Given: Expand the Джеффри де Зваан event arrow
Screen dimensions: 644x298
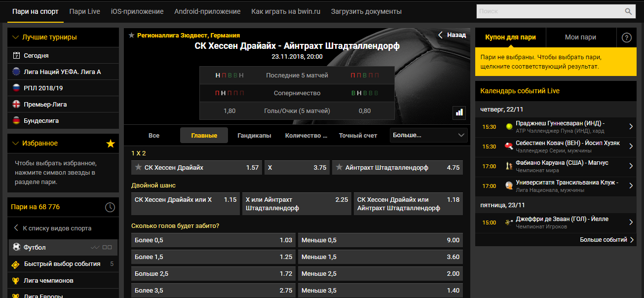Looking at the screenshot, I should tap(631, 223).
